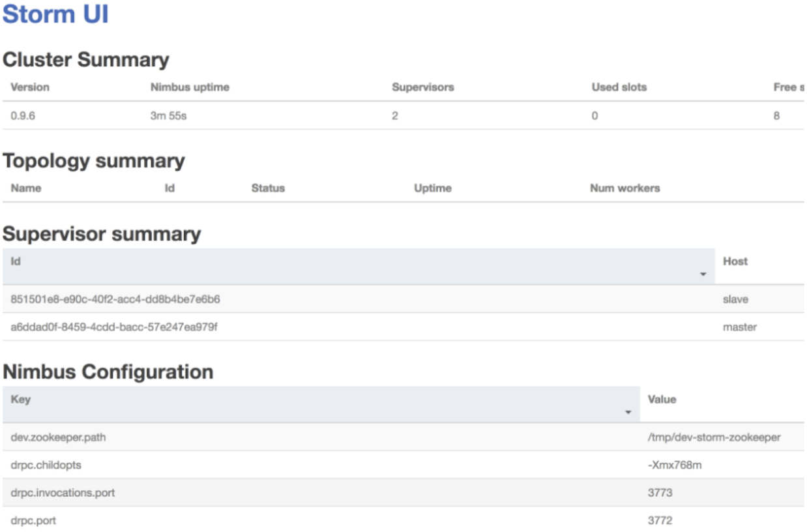
Task: Select supervisor Id starting with a6ddad0f
Action: 114,327
